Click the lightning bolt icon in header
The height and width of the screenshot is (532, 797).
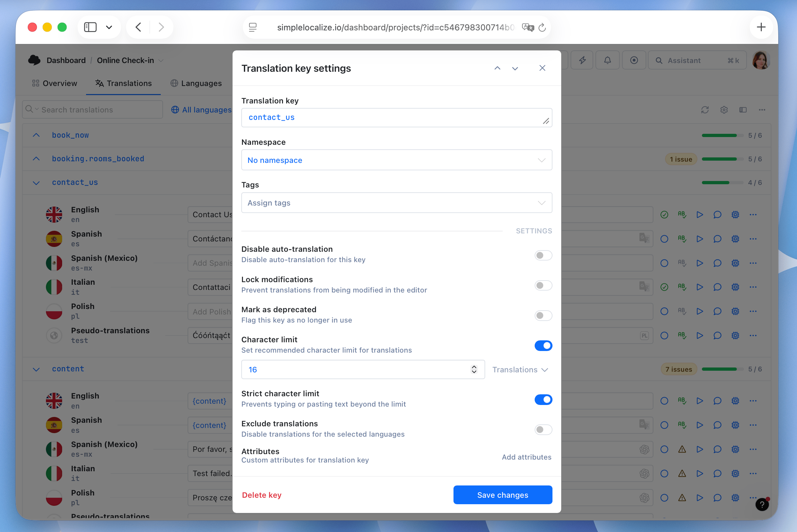click(x=582, y=60)
